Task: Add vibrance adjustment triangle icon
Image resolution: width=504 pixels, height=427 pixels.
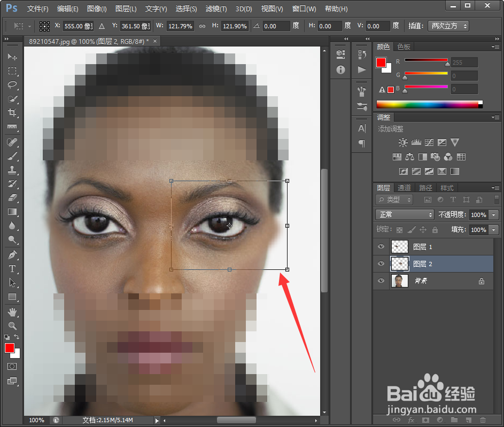Action: (x=455, y=142)
